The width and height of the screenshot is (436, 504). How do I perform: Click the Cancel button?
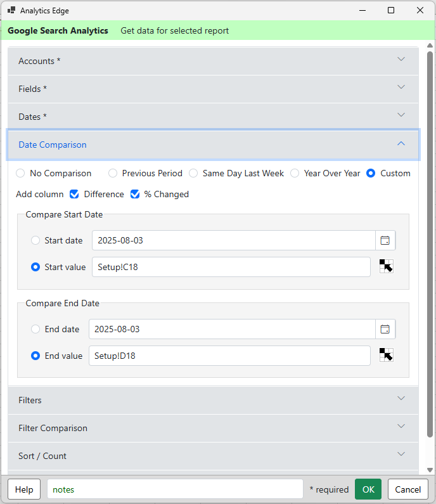(x=407, y=489)
